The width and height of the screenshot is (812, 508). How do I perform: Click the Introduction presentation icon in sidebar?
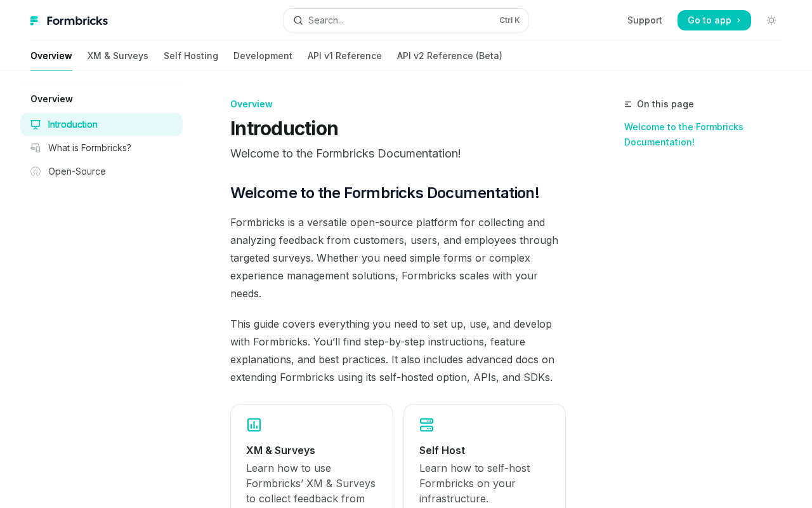click(x=36, y=124)
